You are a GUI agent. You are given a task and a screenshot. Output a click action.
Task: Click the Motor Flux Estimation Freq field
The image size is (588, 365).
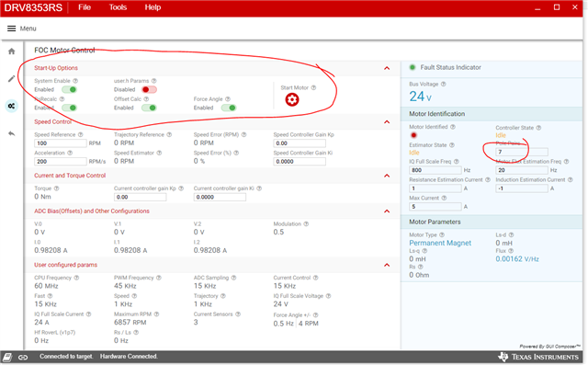[522, 170]
